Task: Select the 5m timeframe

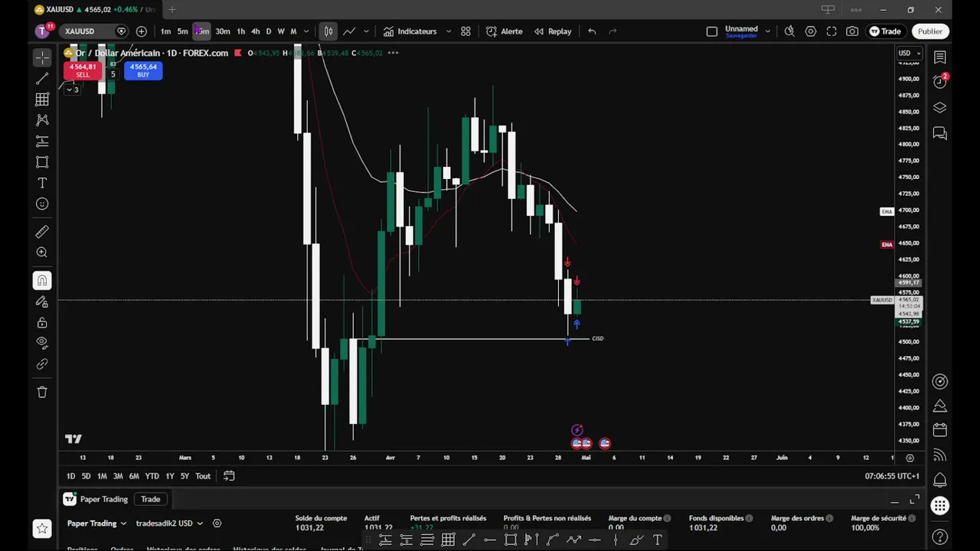Action: pyautogui.click(x=183, y=31)
